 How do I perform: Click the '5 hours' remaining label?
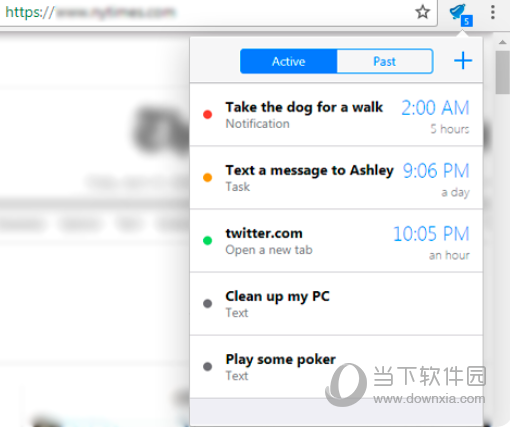pyautogui.click(x=450, y=129)
